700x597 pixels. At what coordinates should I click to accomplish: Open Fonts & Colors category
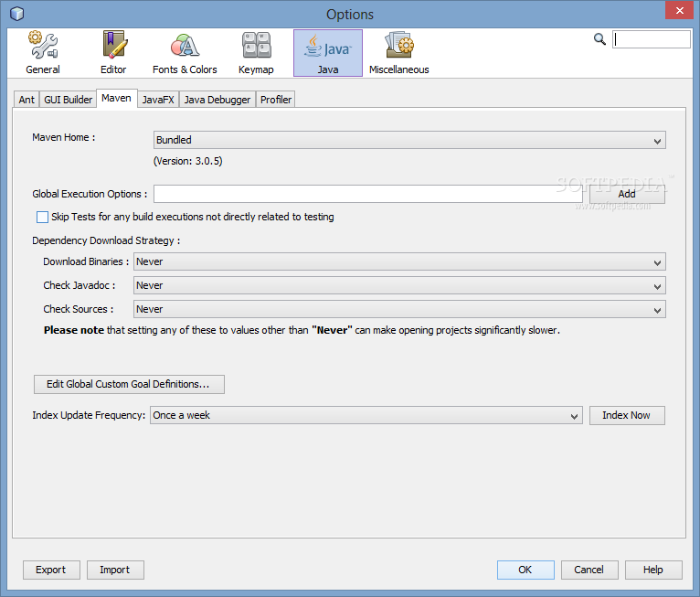185,53
